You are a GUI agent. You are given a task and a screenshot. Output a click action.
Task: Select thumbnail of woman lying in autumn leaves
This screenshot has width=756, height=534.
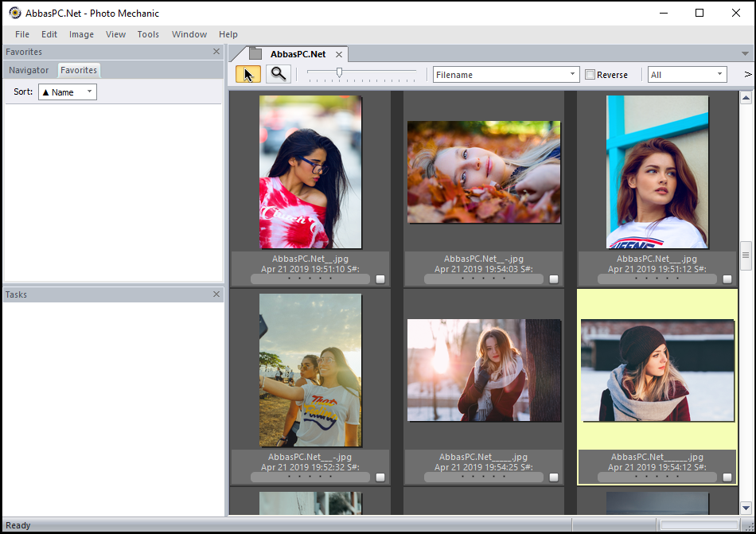[x=484, y=172]
